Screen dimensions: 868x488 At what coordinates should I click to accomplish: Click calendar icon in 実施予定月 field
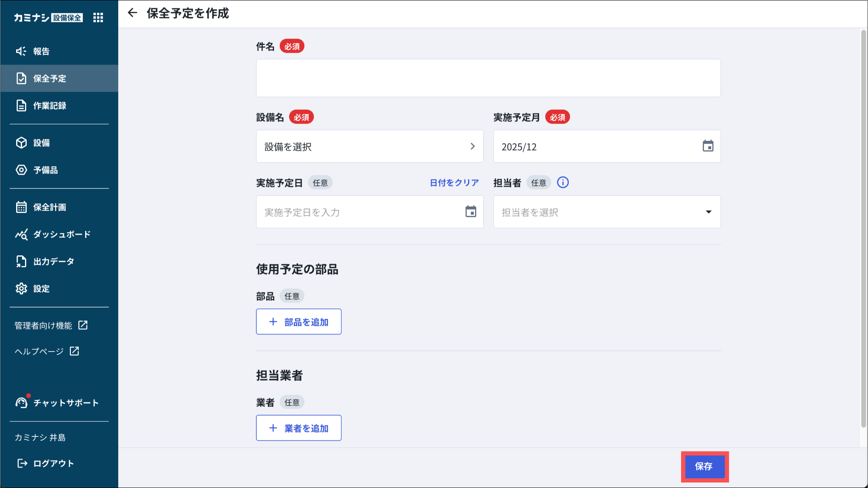pos(708,146)
